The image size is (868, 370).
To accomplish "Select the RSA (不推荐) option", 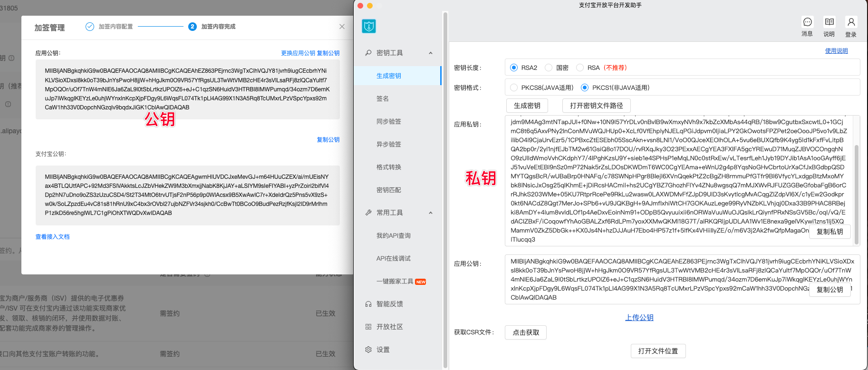I will [580, 68].
